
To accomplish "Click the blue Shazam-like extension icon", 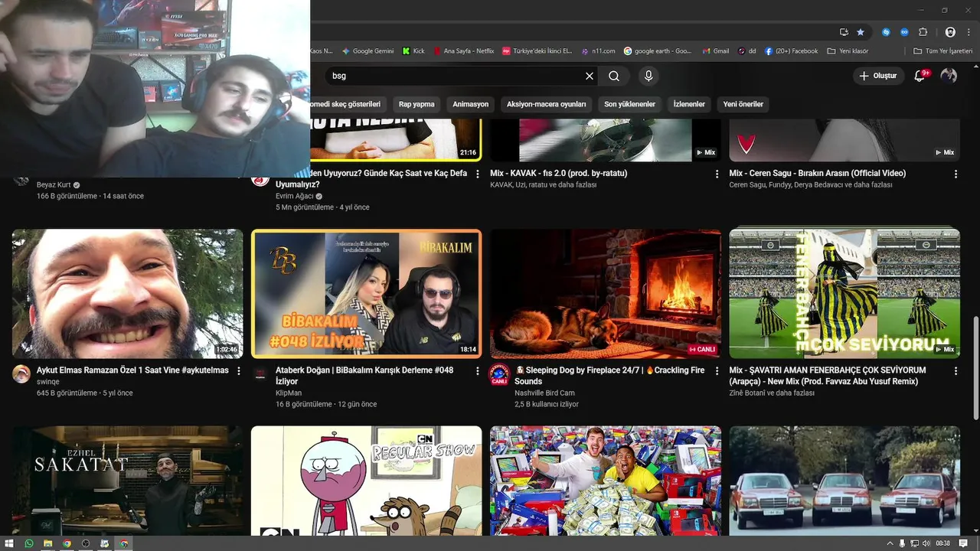I will click(x=887, y=32).
